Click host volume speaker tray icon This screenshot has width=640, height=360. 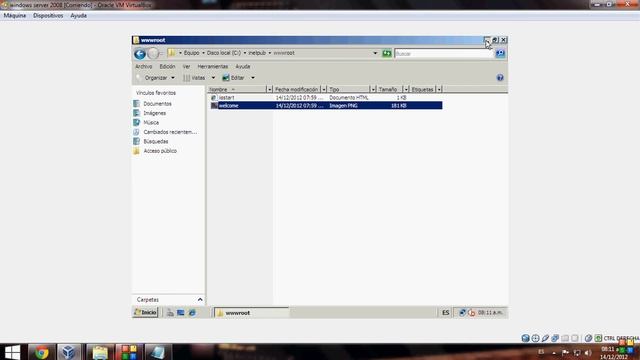point(588,352)
